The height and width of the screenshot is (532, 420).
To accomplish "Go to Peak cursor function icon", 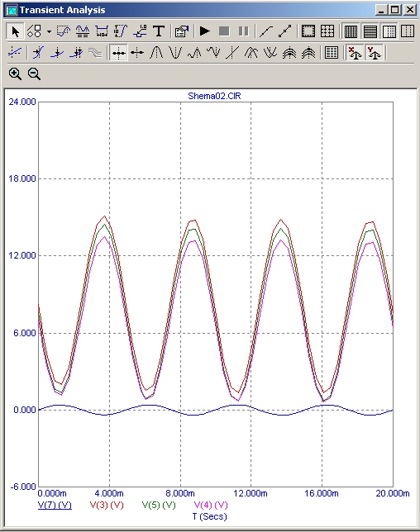I will point(156,53).
